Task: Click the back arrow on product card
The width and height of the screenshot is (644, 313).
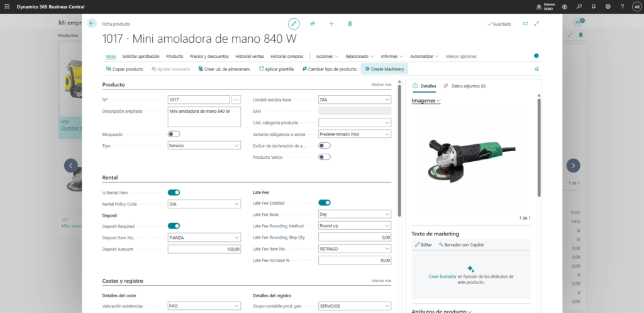Action: [x=92, y=23]
